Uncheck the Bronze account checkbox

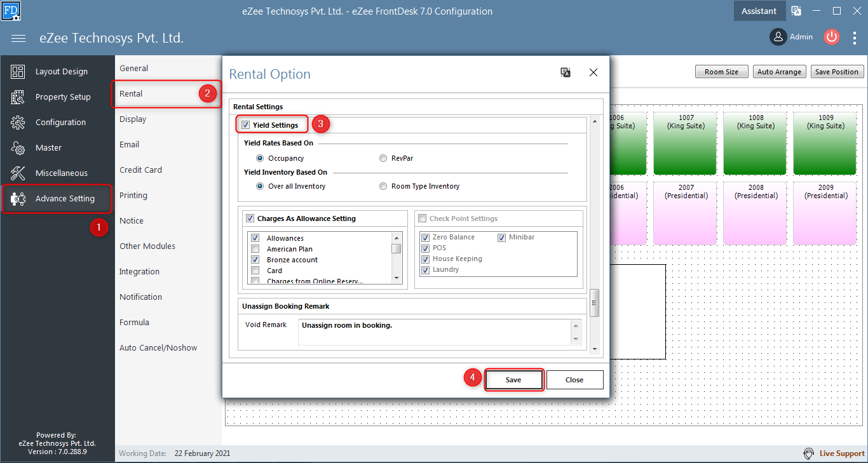(255, 260)
